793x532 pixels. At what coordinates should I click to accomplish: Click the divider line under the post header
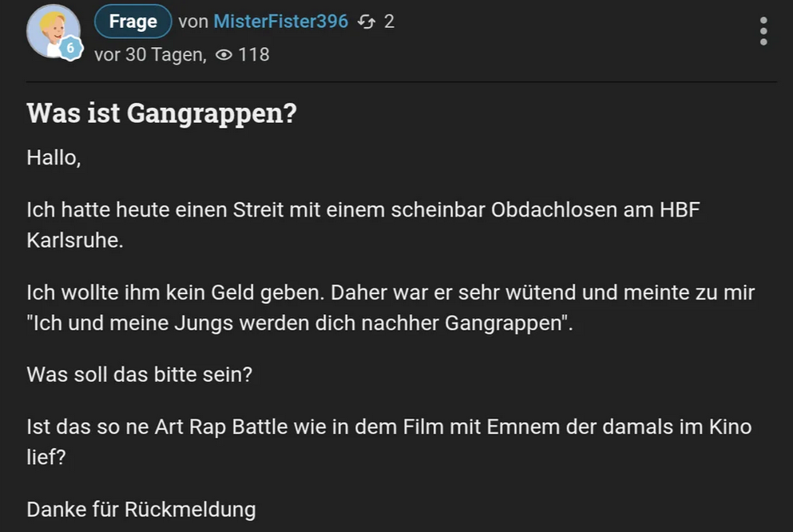coord(401,81)
